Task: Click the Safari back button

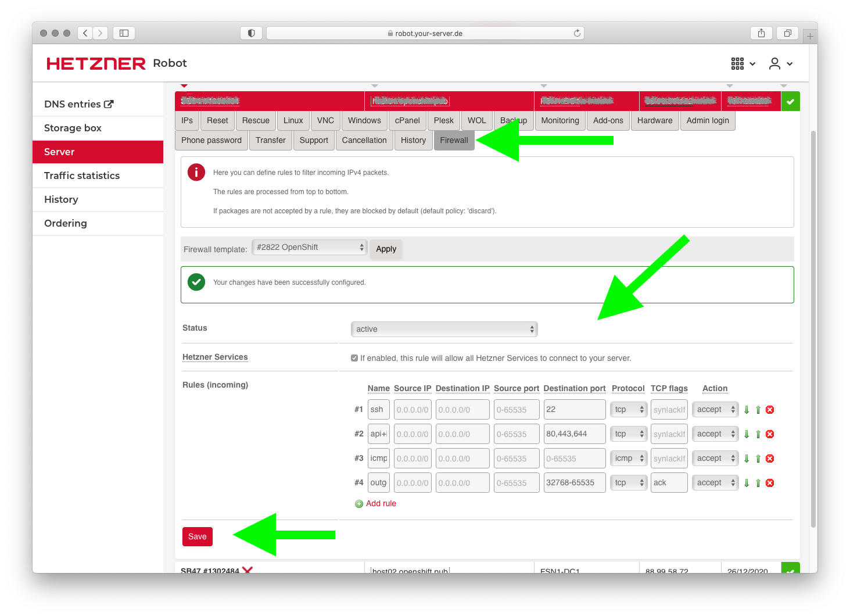Action: (x=85, y=33)
